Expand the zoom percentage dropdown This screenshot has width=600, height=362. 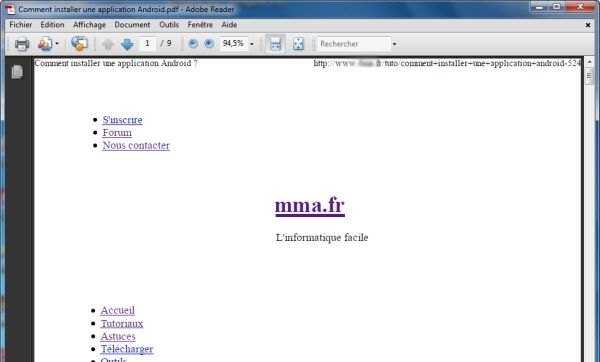[251, 44]
